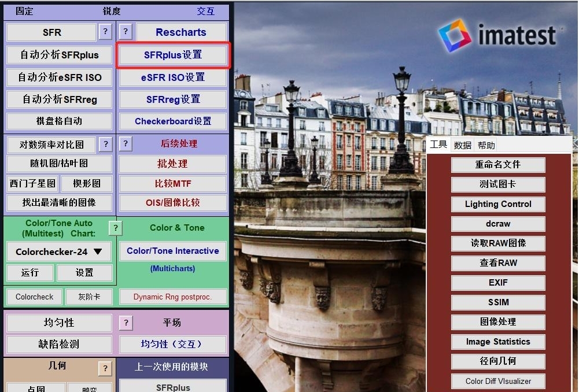Open OIS/图像比较
The image size is (579, 392).
(x=173, y=202)
